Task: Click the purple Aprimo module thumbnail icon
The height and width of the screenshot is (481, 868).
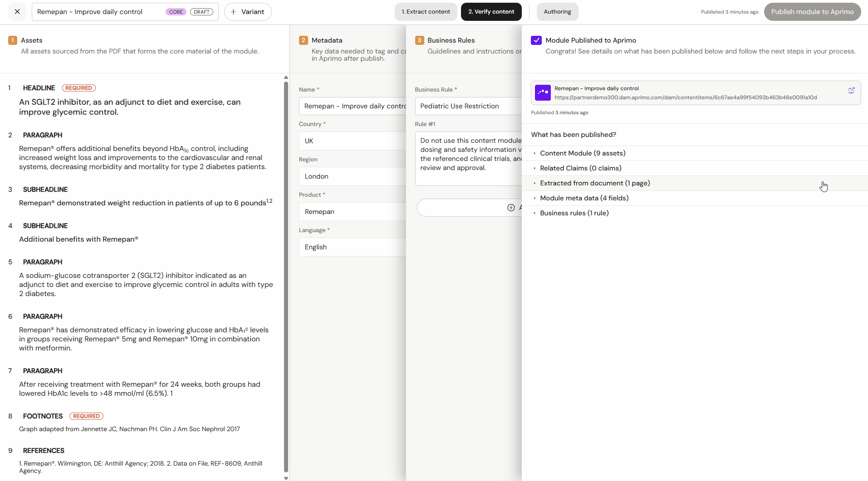Action: (543, 93)
